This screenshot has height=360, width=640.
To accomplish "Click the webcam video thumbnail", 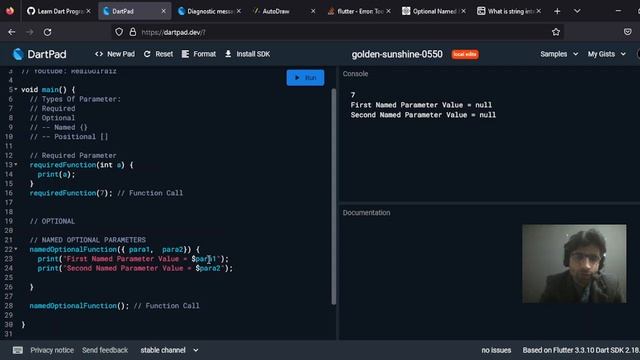I will click(x=574, y=264).
